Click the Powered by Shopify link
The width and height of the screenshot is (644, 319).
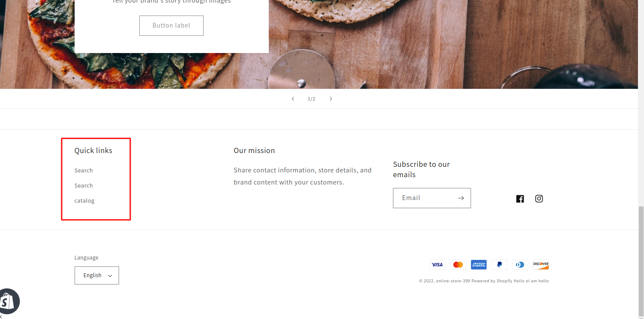(x=492, y=281)
